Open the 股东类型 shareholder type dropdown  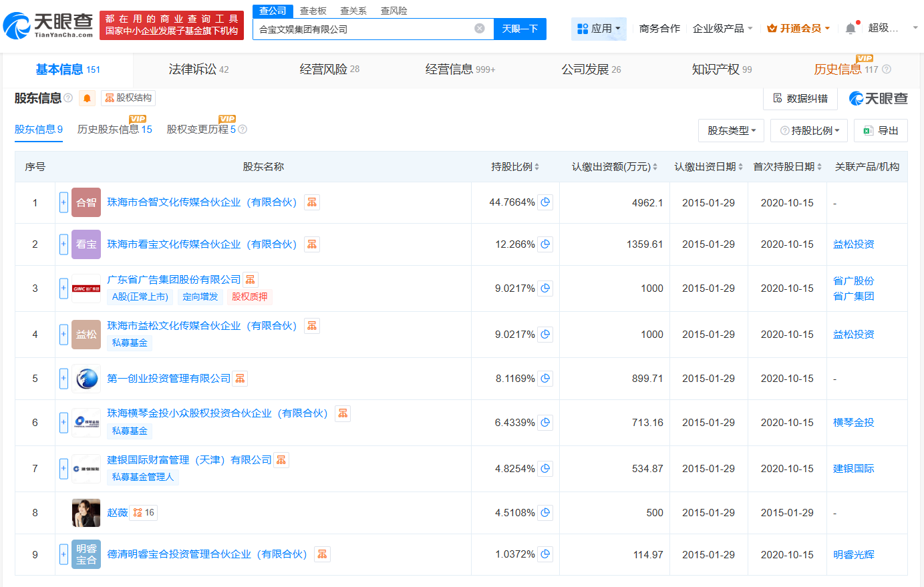[x=731, y=130]
